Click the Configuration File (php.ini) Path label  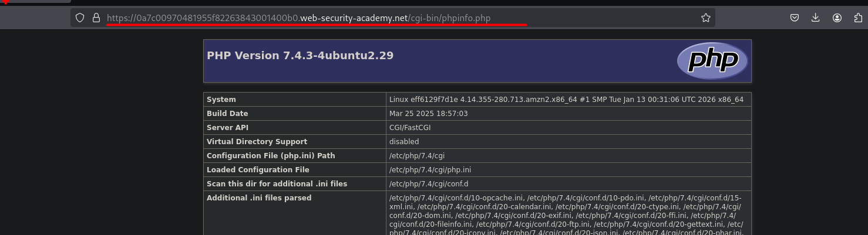pyautogui.click(x=271, y=156)
